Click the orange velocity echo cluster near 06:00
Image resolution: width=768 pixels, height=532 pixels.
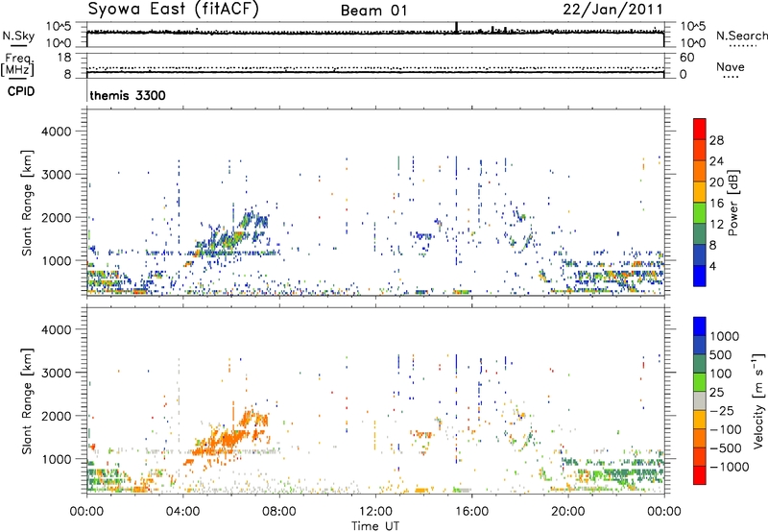(x=230, y=436)
